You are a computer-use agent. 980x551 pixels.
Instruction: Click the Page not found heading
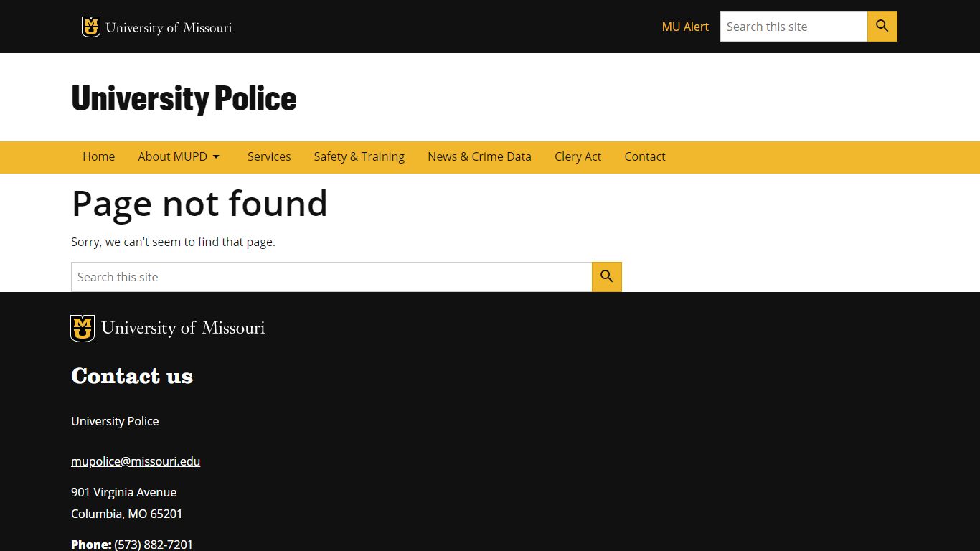coord(199,204)
